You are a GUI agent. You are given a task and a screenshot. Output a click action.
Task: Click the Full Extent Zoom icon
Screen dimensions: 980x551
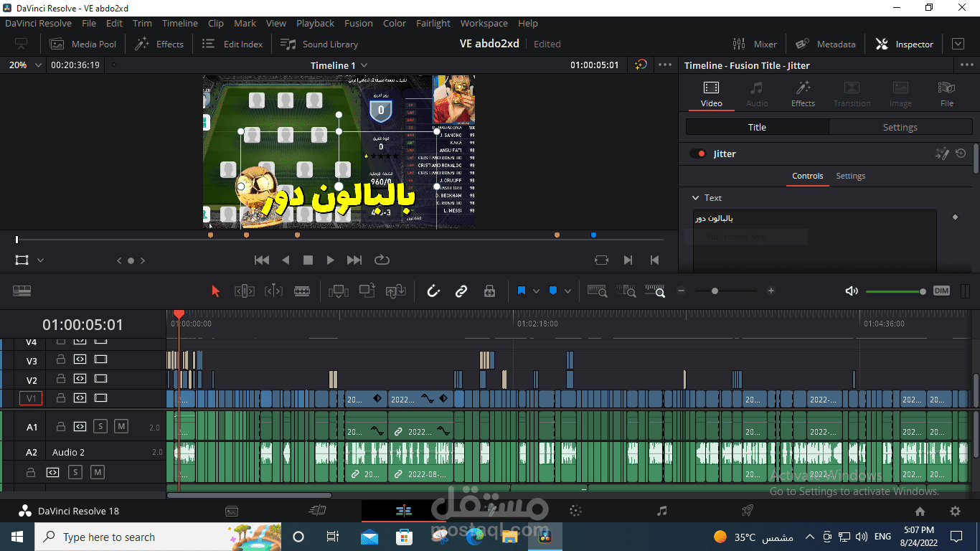(x=597, y=291)
